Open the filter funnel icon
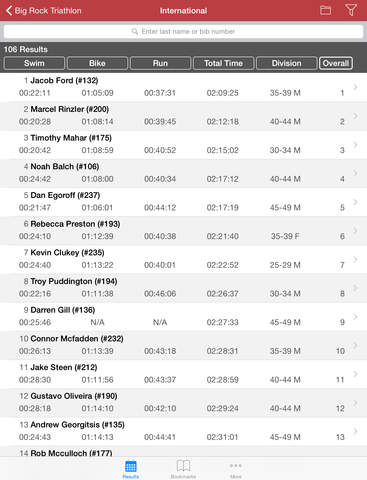 (x=351, y=10)
